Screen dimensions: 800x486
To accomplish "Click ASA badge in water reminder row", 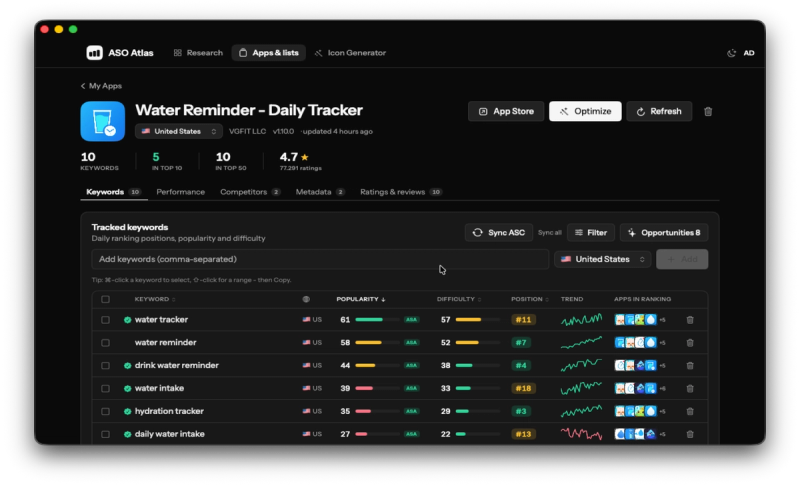I will [x=411, y=343].
